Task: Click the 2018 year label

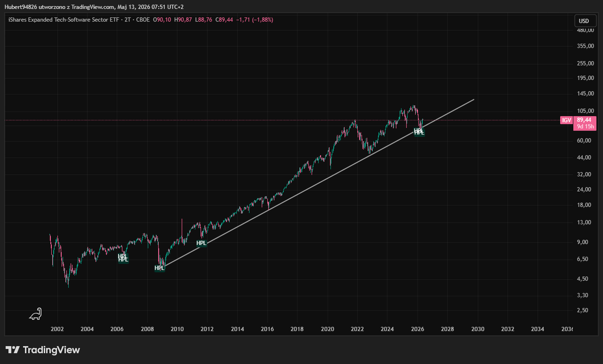Action: coord(297,329)
